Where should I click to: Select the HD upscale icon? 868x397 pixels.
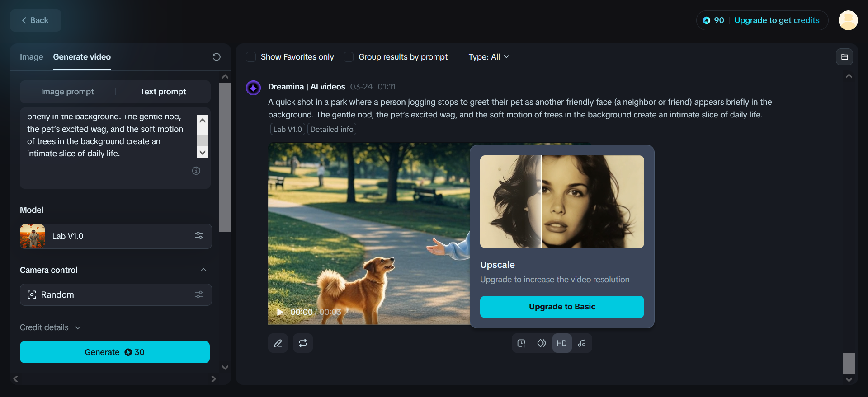562,343
